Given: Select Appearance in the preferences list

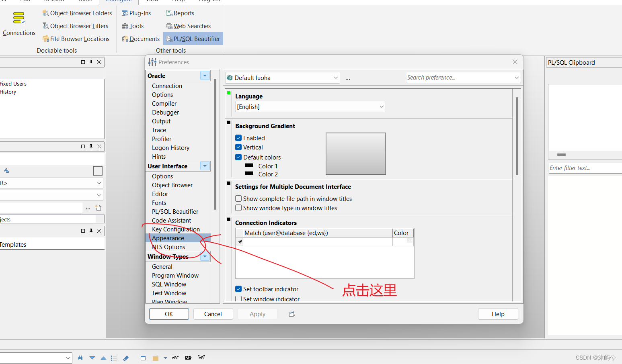Looking at the screenshot, I should pos(168,238).
